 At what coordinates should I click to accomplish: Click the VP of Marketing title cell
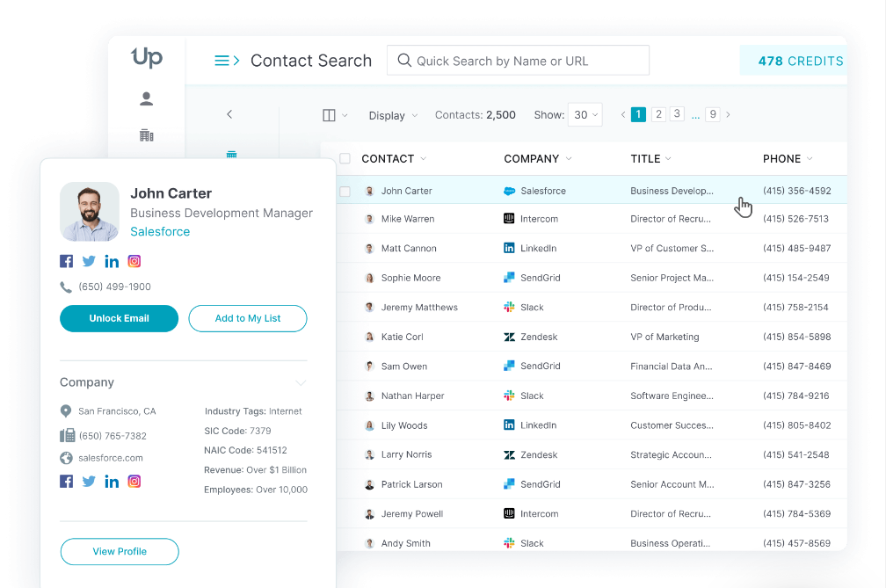pos(664,337)
